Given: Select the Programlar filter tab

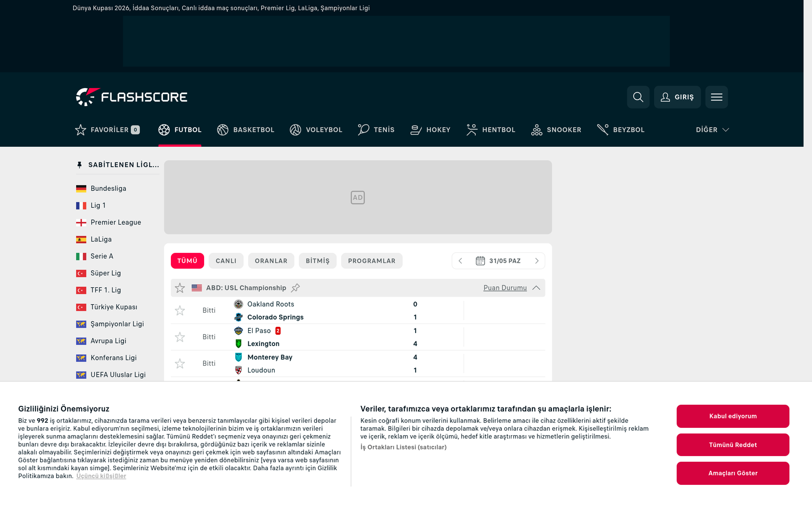Looking at the screenshot, I should [x=372, y=261].
